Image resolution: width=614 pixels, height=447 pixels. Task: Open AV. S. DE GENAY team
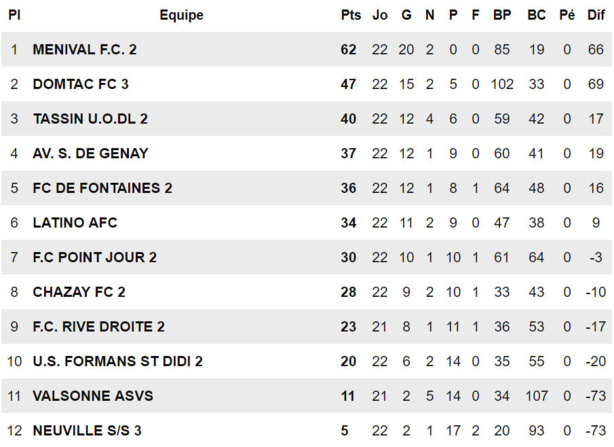point(90,154)
